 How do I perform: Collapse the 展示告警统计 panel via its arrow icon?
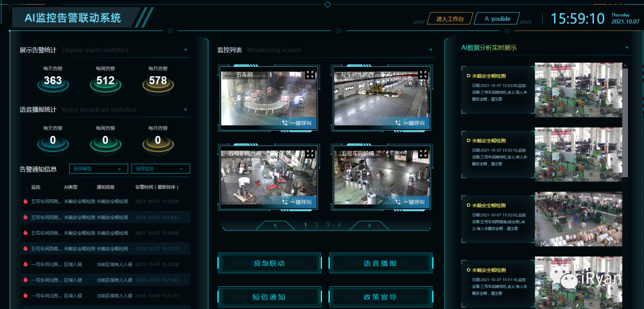pyautogui.click(x=185, y=50)
